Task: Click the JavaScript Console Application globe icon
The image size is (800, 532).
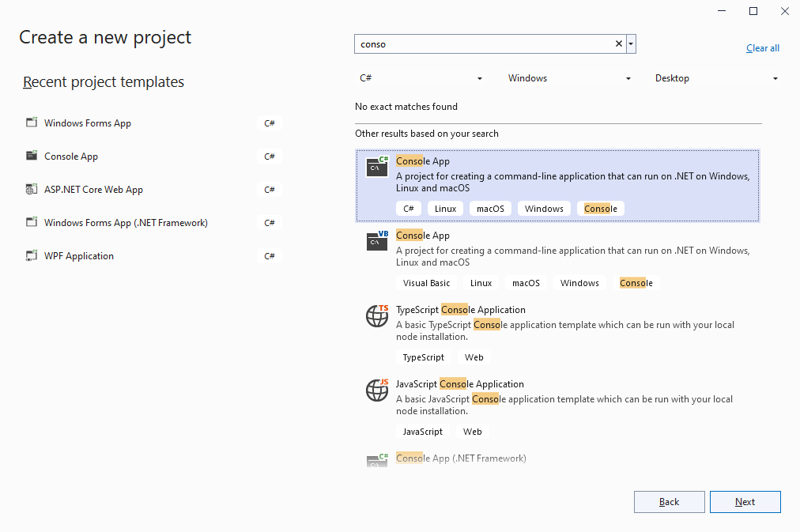Action: pos(377,391)
